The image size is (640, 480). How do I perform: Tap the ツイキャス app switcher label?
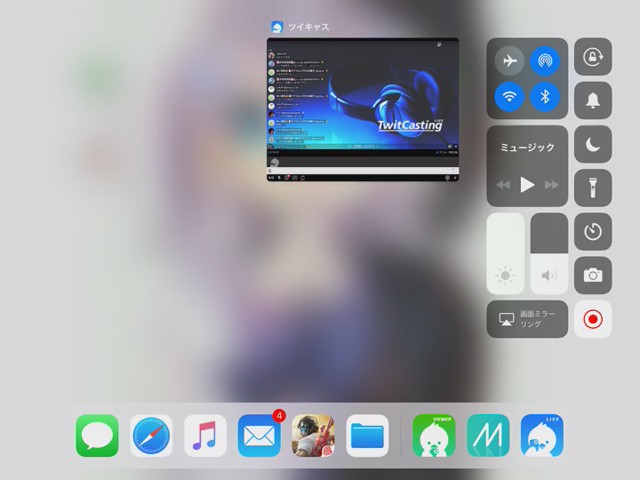309,27
